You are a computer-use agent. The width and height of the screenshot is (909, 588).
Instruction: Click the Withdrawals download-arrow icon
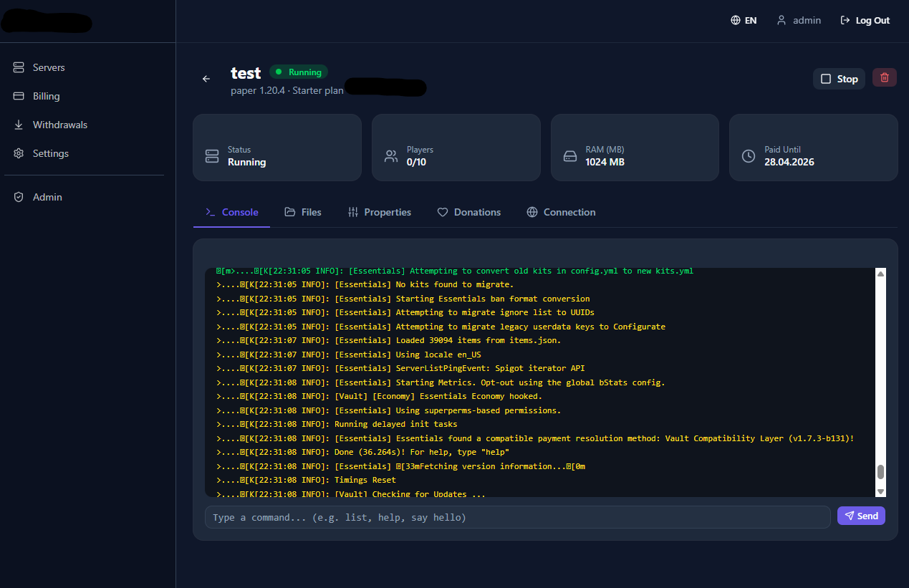(x=19, y=125)
